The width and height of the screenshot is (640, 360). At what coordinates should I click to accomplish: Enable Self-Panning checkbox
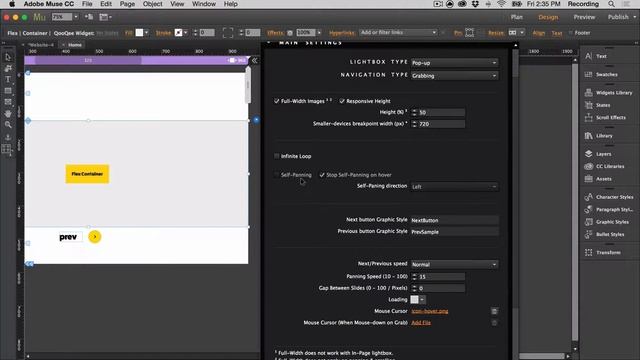(x=276, y=175)
